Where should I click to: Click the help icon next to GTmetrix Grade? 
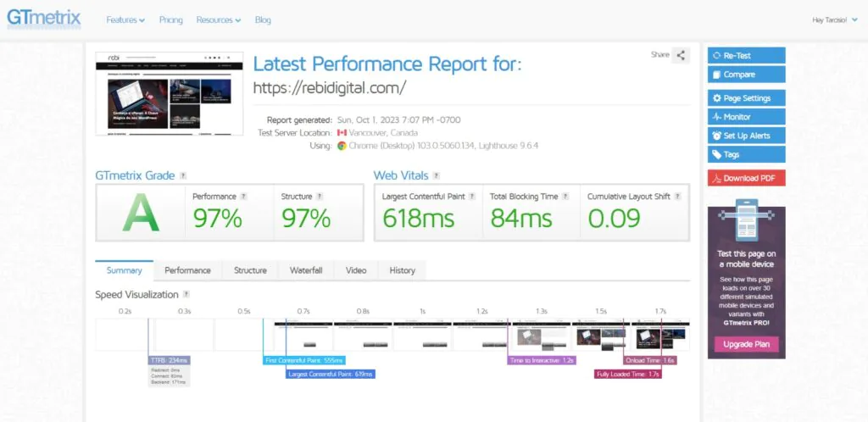pyautogui.click(x=183, y=176)
